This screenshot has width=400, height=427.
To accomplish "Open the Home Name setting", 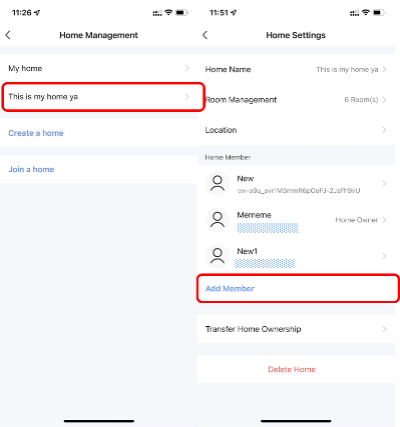I will click(296, 69).
